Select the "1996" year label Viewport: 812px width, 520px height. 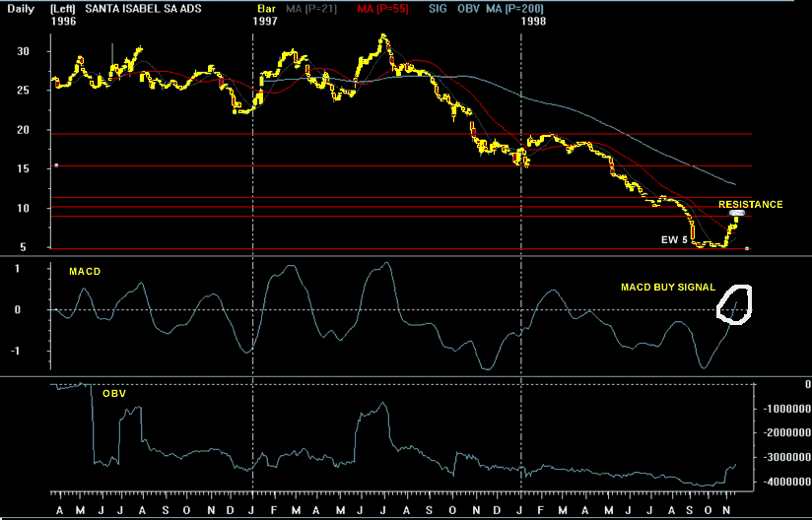click(x=63, y=22)
